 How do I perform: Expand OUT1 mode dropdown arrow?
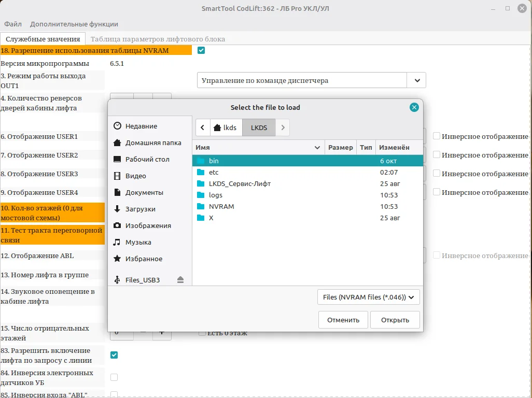[417, 80]
